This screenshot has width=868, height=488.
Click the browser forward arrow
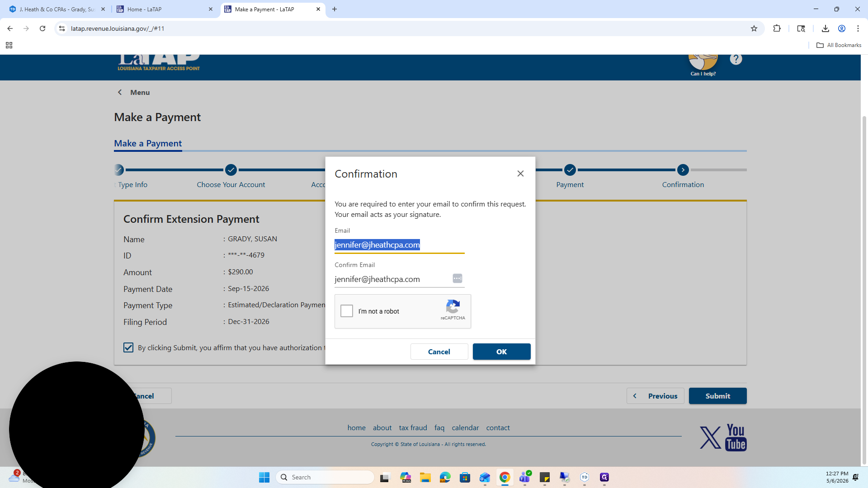pos(26,28)
